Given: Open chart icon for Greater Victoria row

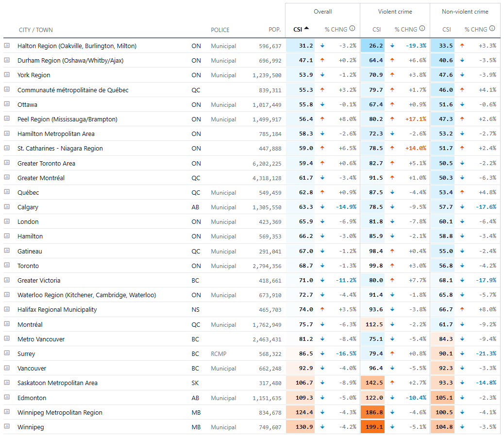Looking at the screenshot, I should pos(7,280).
